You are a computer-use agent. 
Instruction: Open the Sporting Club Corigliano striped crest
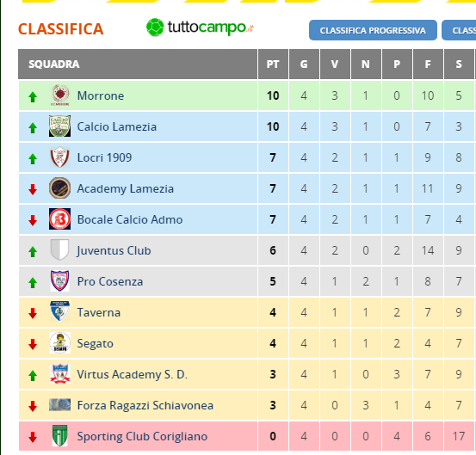59,436
